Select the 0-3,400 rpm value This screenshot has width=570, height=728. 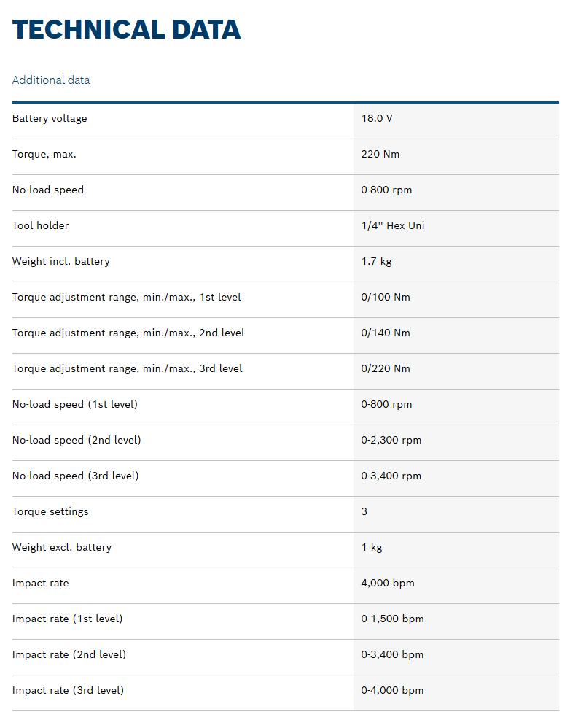pos(391,476)
